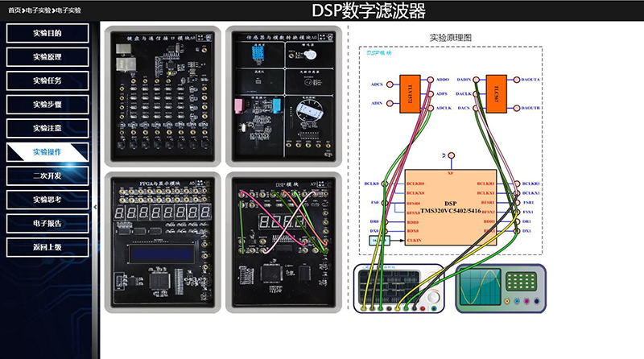Open the 电子报告 page
This screenshot has width=644, height=359.
pyautogui.click(x=47, y=223)
